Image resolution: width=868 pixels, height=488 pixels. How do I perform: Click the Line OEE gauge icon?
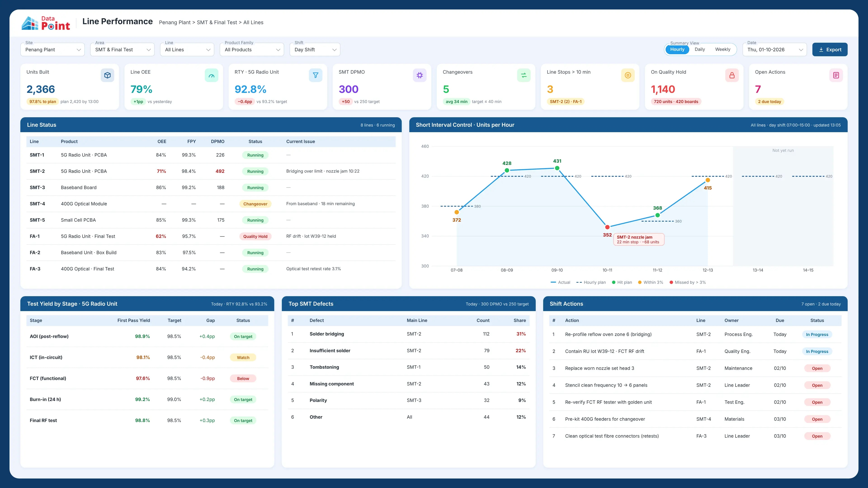[212, 75]
